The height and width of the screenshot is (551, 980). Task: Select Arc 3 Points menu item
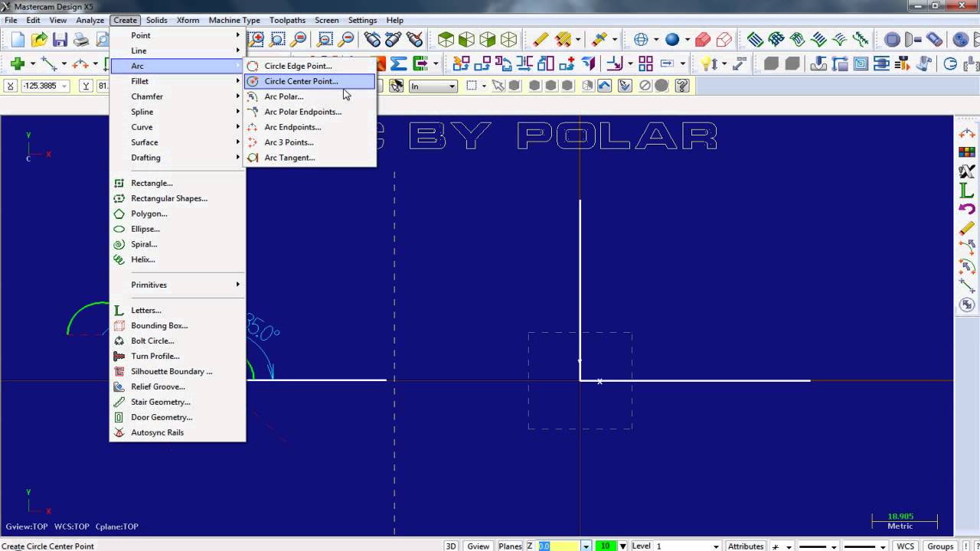click(x=309, y=142)
